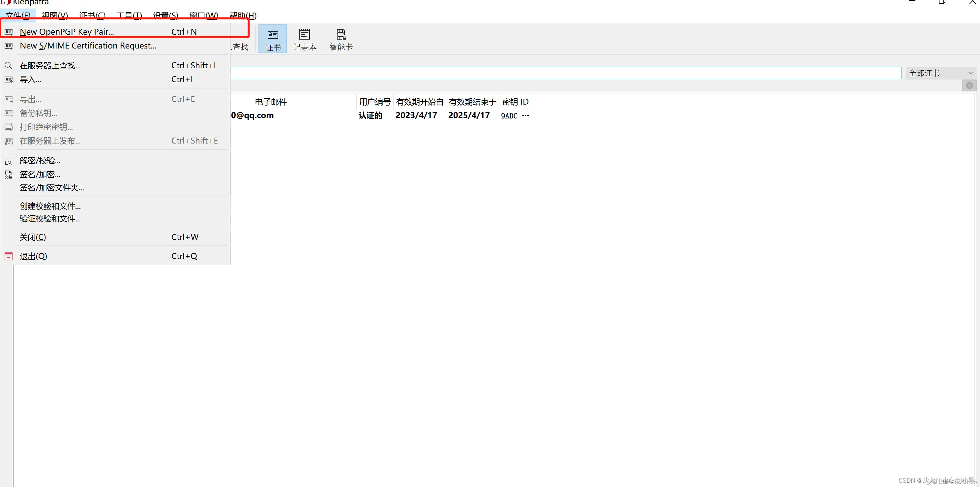Focus the certificate search field

tap(566, 73)
